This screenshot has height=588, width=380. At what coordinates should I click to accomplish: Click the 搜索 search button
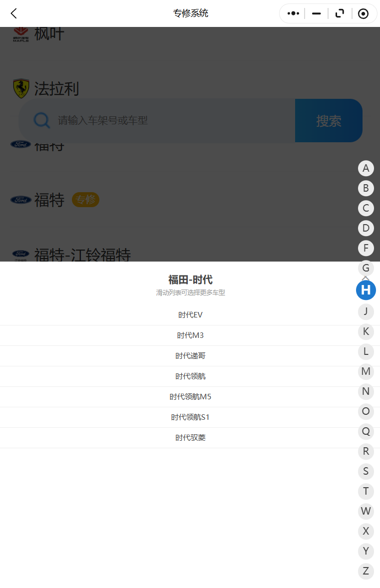coord(329,121)
